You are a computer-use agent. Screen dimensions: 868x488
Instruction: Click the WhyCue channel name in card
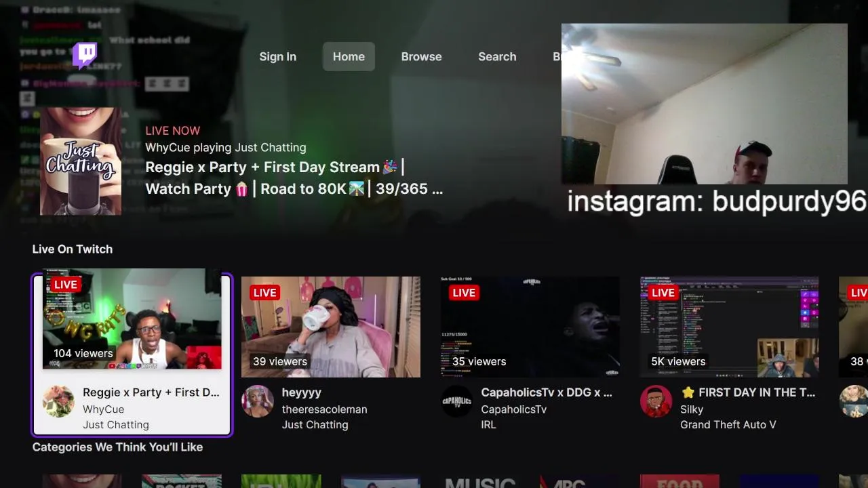[103, 409]
